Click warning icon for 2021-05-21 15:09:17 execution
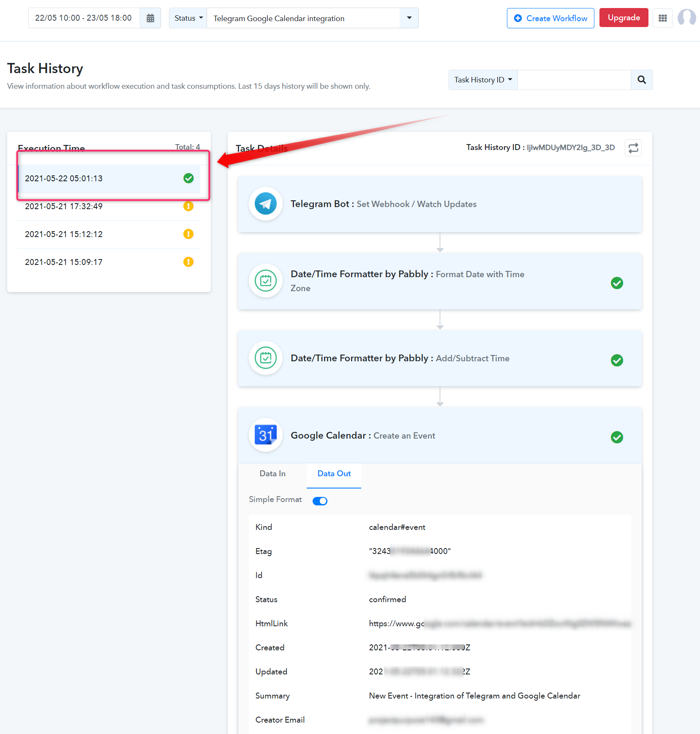Viewport: 700px width, 734px height. click(188, 262)
